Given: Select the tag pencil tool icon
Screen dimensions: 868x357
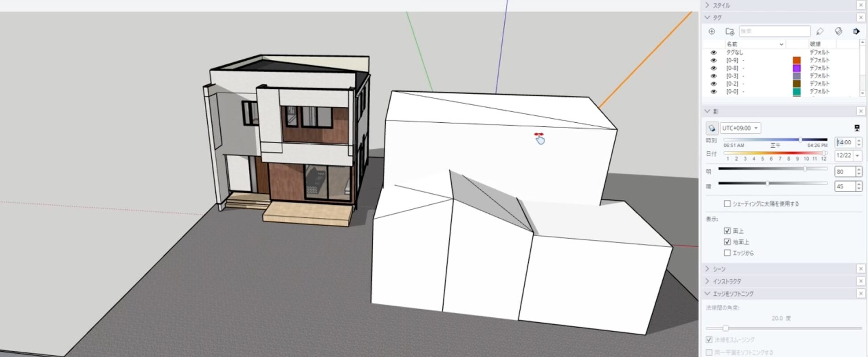Looking at the screenshot, I should click(x=819, y=31).
